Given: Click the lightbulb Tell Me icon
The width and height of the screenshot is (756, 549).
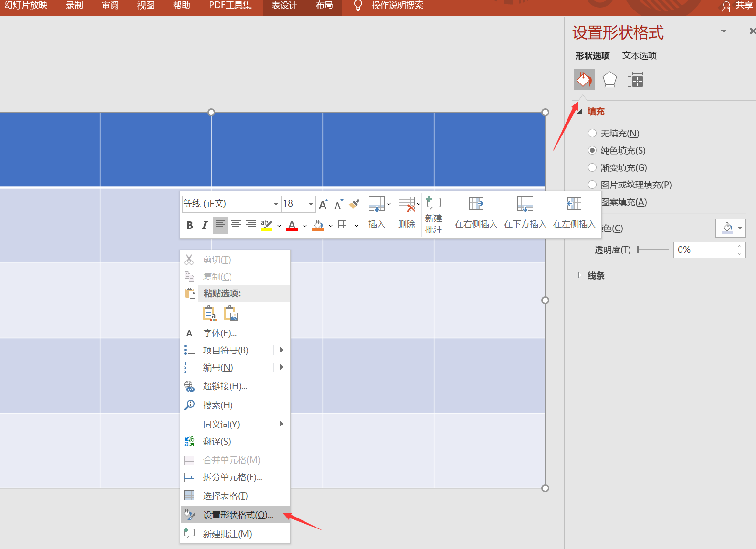Looking at the screenshot, I should (357, 6).
